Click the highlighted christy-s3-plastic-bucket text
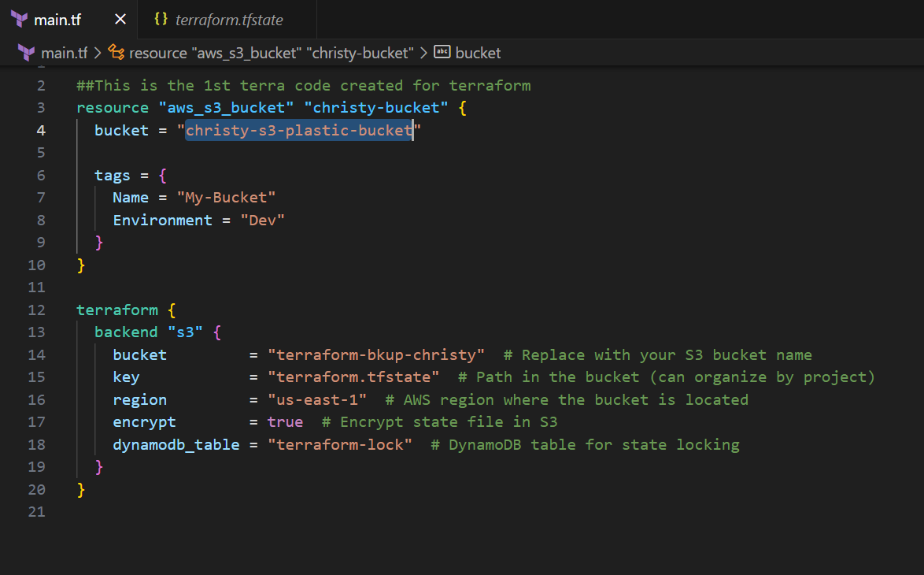 (x=298, y=130)
